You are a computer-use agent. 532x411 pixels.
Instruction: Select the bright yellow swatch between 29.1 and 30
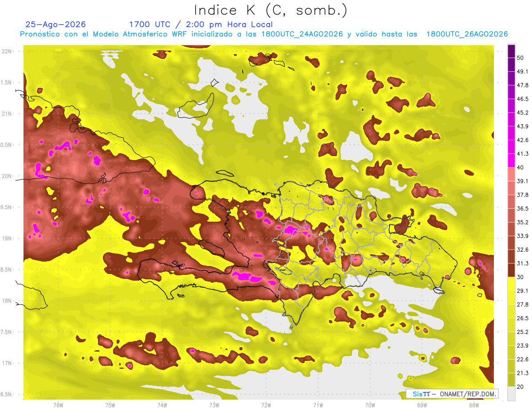point(511,284)
